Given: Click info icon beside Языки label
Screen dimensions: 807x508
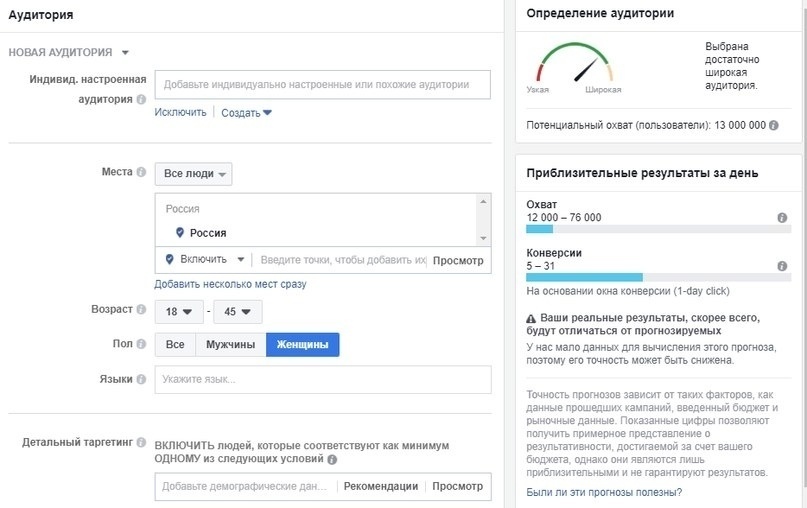Looking at the screenshot, I should 141,379.
